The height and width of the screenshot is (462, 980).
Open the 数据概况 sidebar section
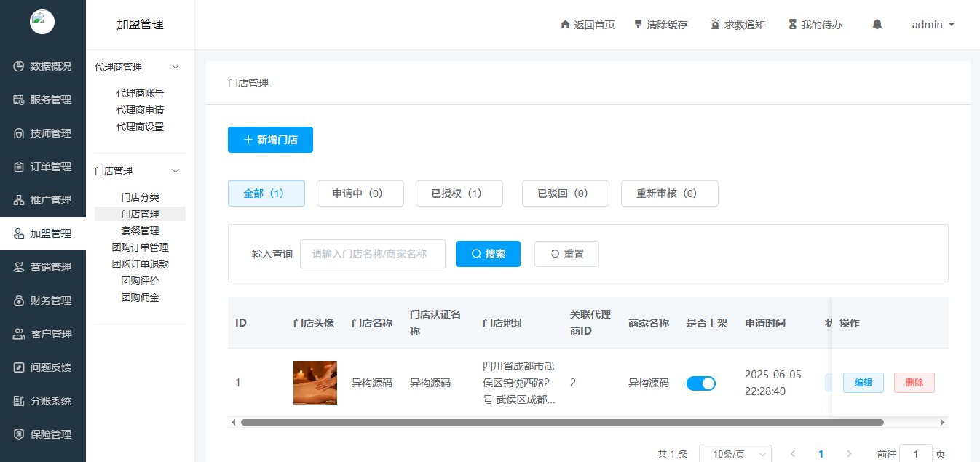[43, 66]
